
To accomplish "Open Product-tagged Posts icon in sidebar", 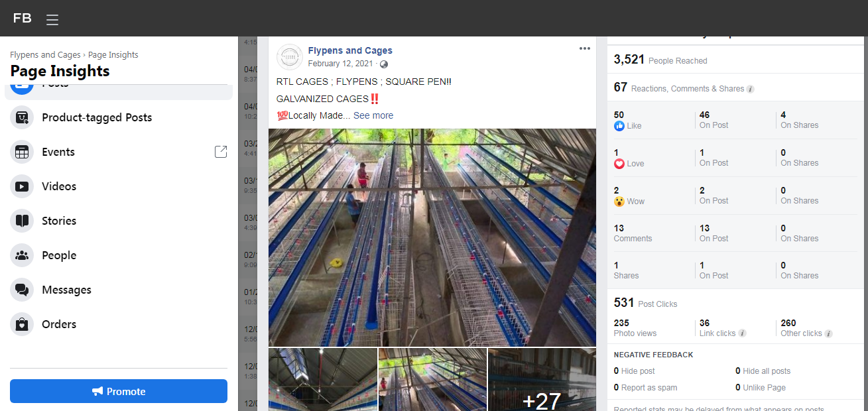I will click(22, 117).
